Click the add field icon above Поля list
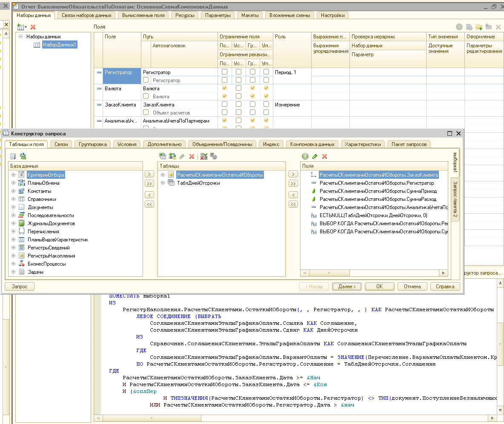Viewport: 504px width, 424px height. tap(305, 157)
